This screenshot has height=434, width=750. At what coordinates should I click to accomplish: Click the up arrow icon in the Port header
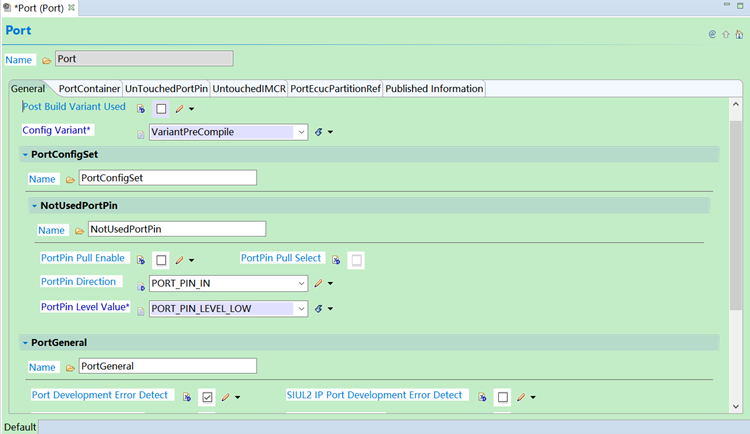(726, 33)
